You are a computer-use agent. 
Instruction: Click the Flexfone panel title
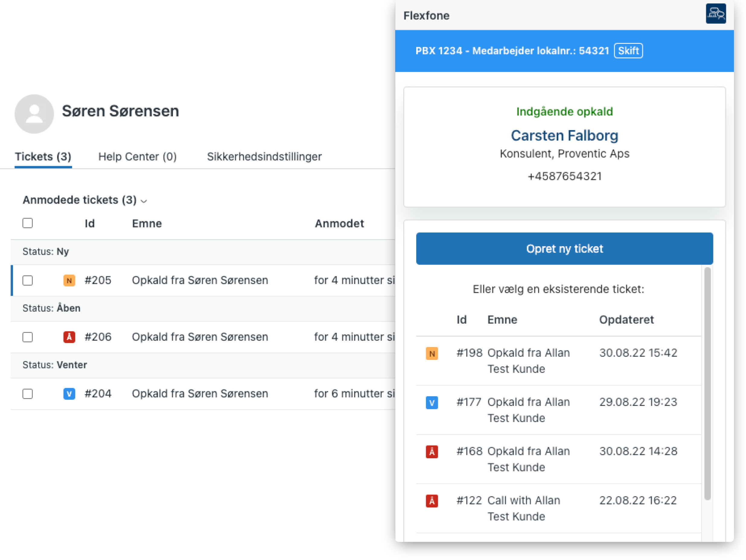[x=426, y=16]
